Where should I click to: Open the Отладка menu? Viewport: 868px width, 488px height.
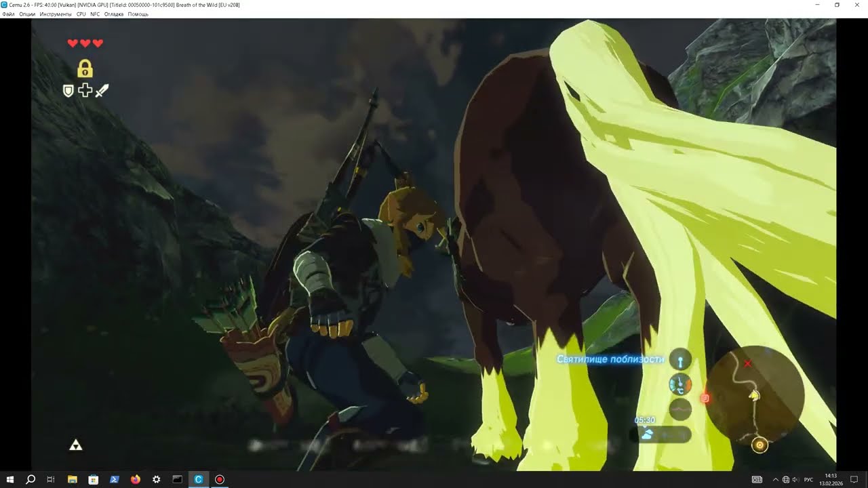(x=114, y=14)
